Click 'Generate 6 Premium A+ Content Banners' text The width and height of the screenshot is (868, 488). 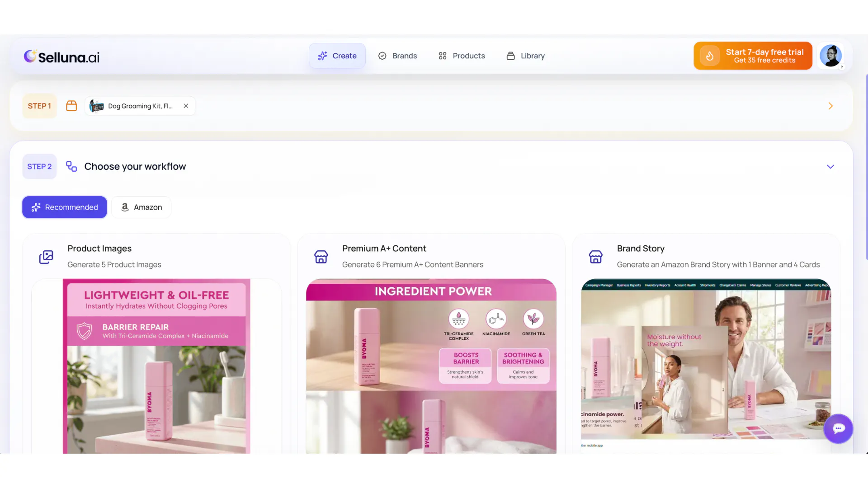point(413,265)
